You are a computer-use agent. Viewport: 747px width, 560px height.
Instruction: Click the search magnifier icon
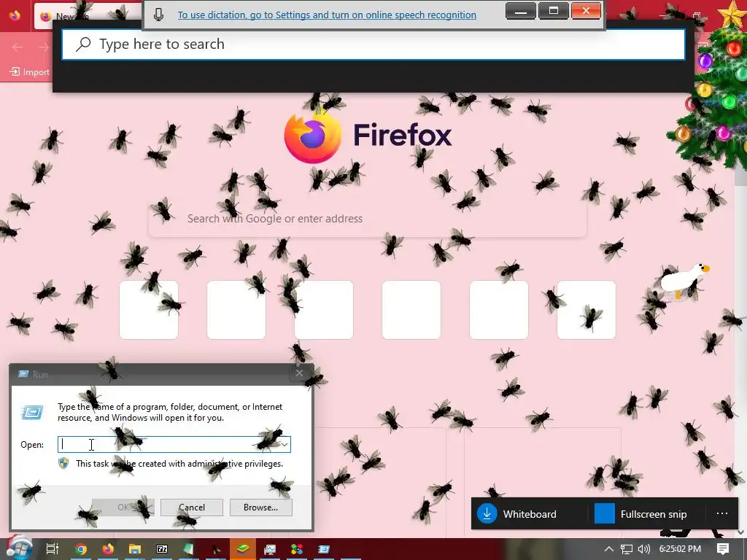click(x=83, y=44)
